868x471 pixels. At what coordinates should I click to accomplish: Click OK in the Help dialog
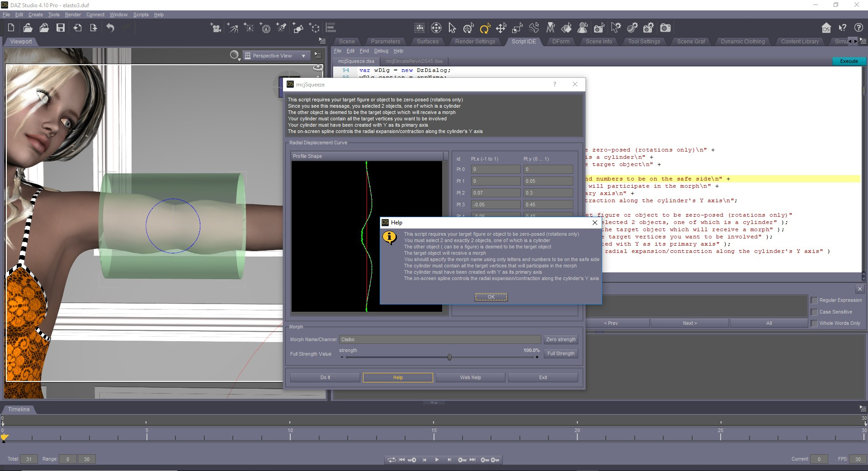click(x=491, y=297)
